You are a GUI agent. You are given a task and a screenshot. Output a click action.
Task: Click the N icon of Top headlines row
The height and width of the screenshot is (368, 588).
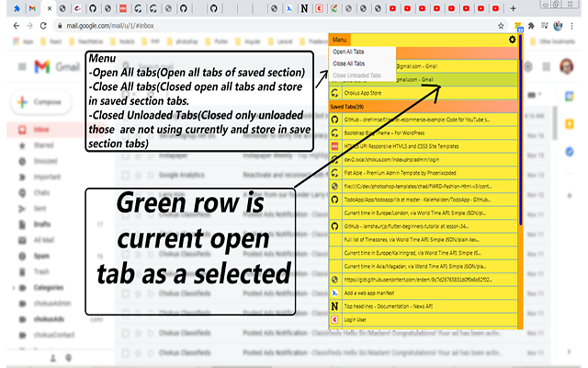pos(334,306)
